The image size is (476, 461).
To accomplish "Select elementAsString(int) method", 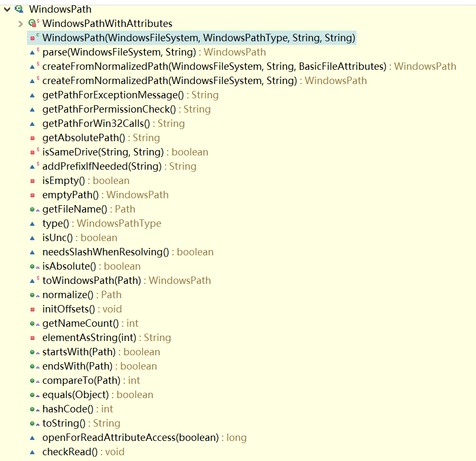I will [x=106, y=337].
